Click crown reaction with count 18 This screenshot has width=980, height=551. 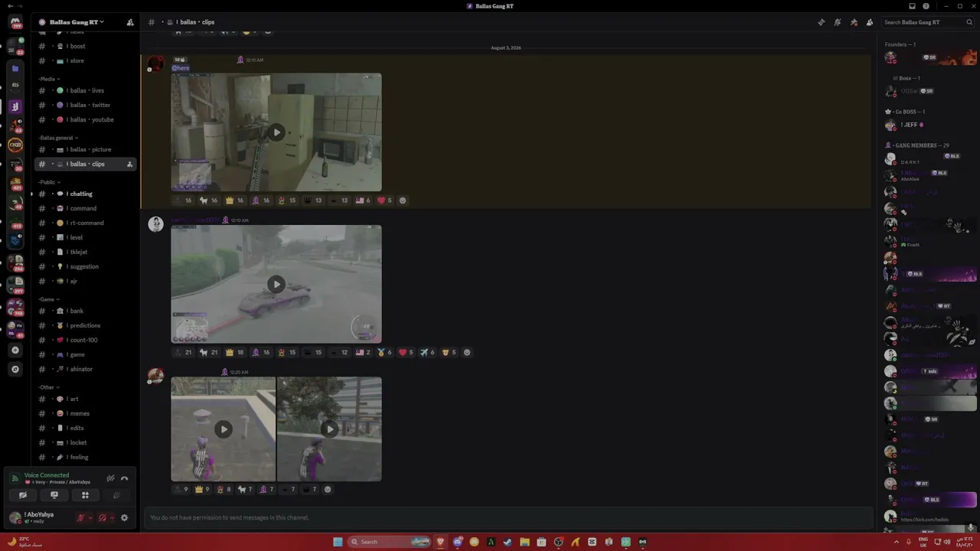[235, 353]
